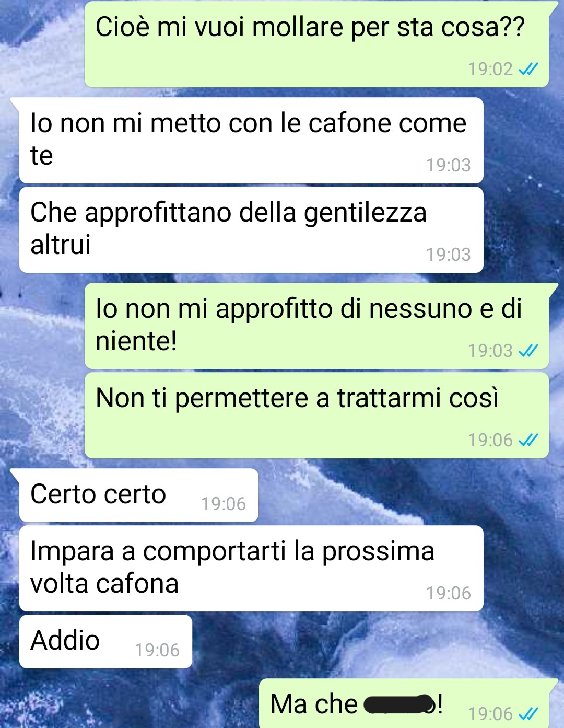Tap the 19:03 timestamp on 'gentilezza altrui' message
This screenshot has height=728, width=564.
coord(449,255)
